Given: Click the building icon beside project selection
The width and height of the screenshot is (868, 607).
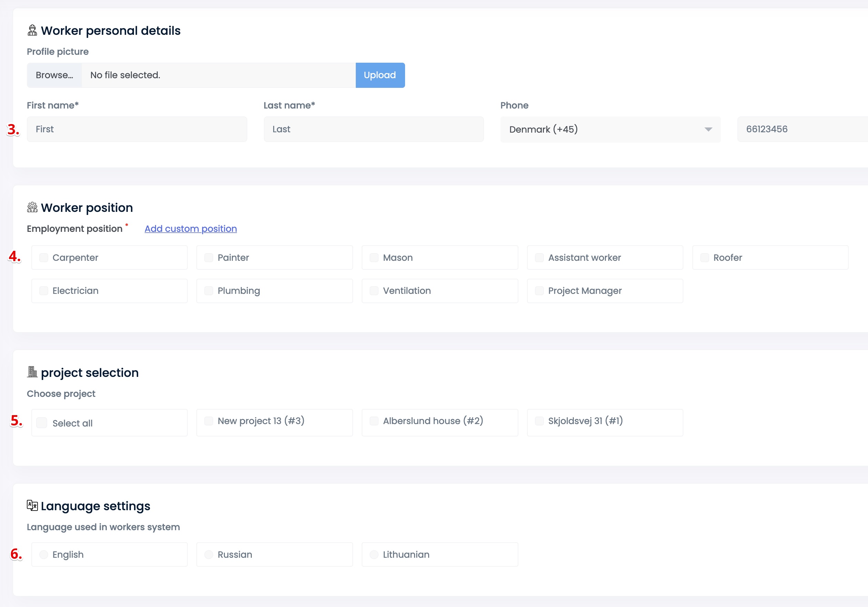Looking at the screenshot, I should [32, 372].
